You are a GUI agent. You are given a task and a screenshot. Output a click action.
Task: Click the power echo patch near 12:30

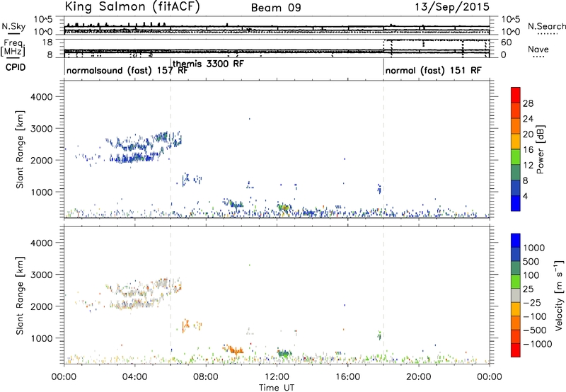tap(284, 207)
